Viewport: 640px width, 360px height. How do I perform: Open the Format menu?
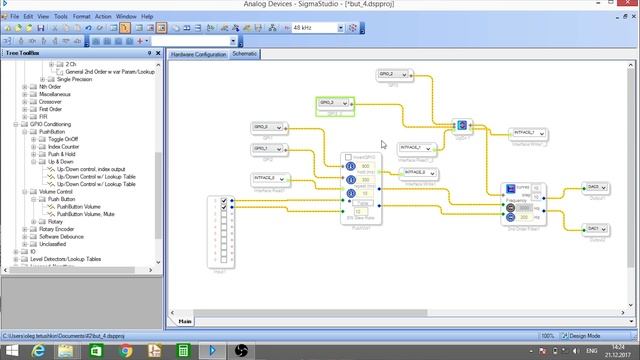click(x=82, y=16)
